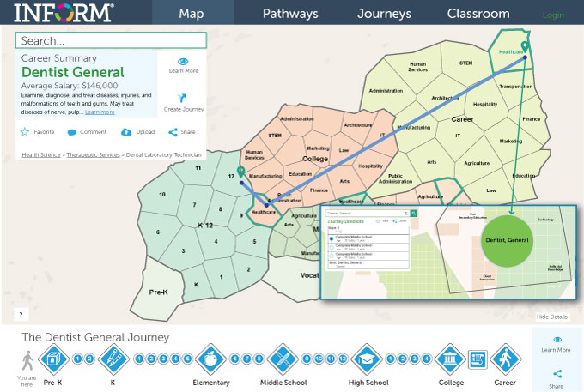The width and height of the screenshot is (584, 392).
Task: Select the Pre-K region on the map
Action: (158, 292)
